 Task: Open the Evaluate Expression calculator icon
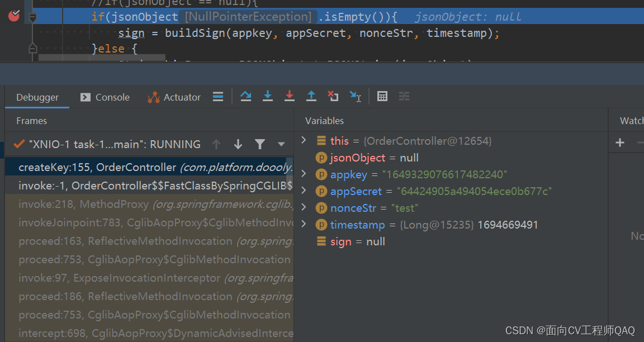tap(382, 96)
